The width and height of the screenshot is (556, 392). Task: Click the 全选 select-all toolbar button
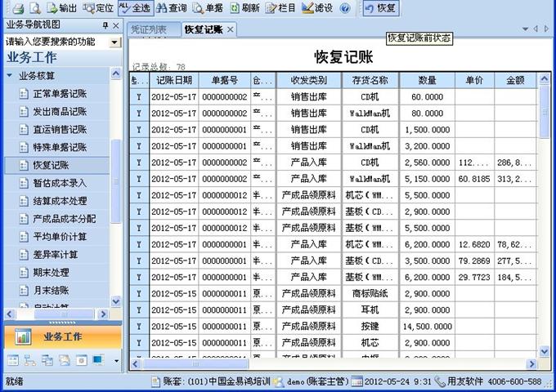click(x=135, y=8)
